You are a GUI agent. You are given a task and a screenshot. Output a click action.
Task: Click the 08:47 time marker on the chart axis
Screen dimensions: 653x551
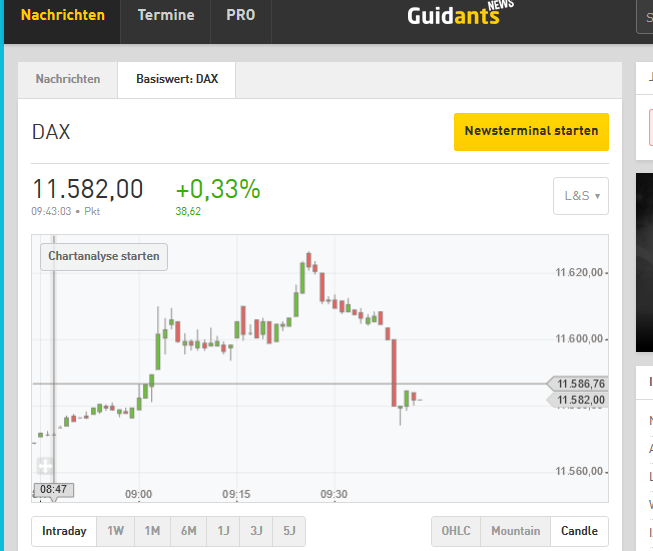point(54,489)
